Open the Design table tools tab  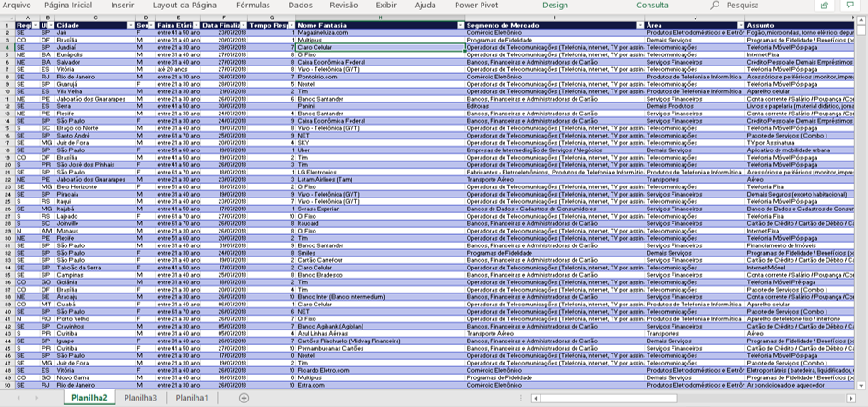coord(555,6)
